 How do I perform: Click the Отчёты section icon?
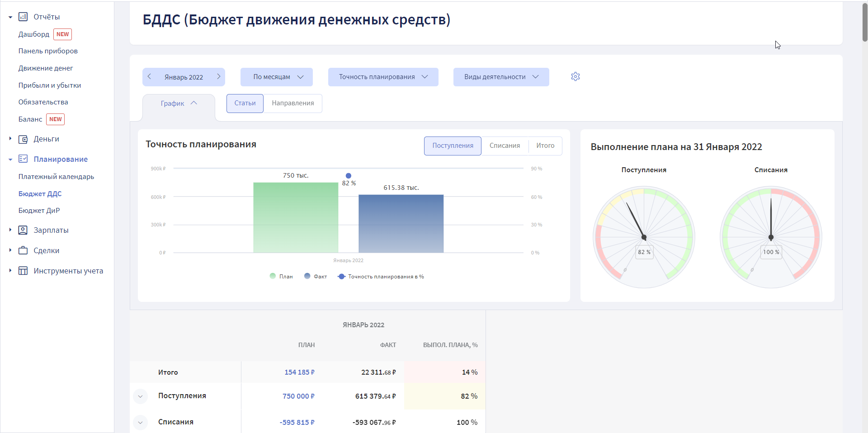tap(23, 17)
